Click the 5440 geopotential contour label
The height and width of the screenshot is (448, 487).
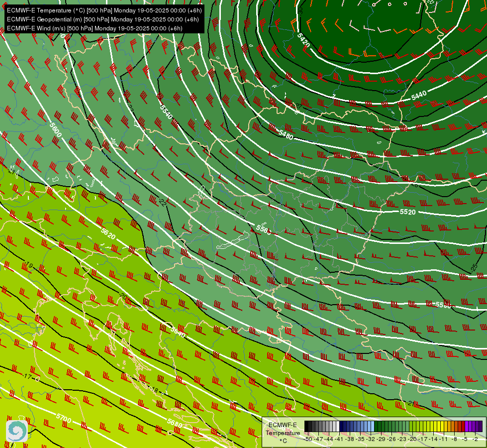point(419,96)
